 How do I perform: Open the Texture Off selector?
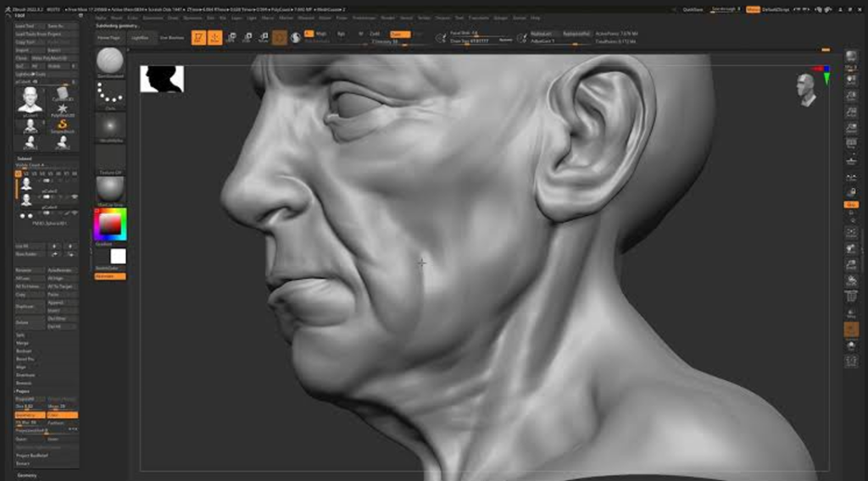coord(110,159)
